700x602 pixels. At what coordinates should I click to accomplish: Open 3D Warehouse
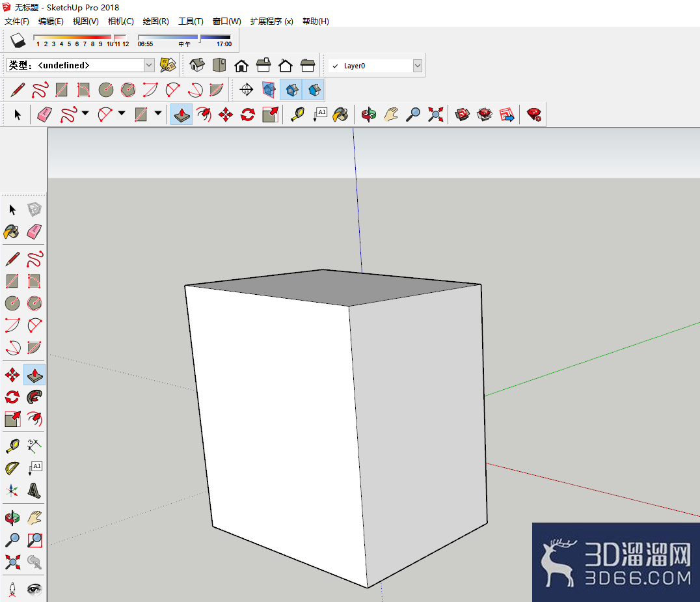(x=463, y=115)
